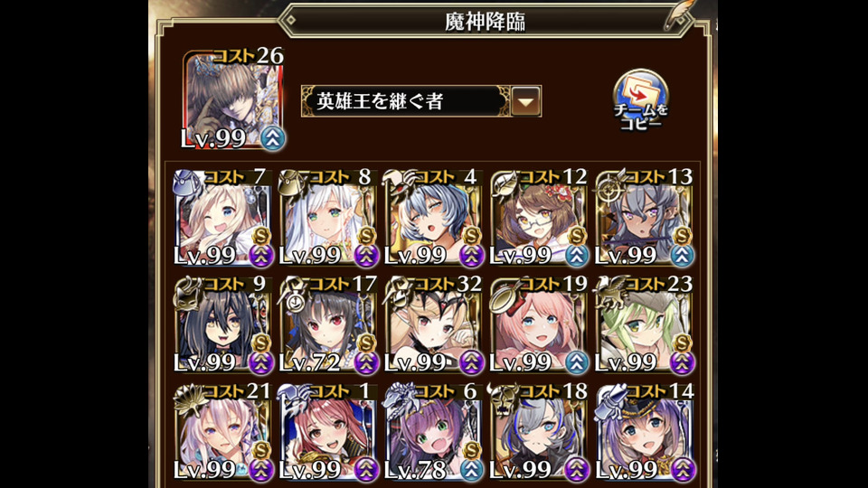Tap blue awakening badge on cost 13 unit
Viewport: 868px width, 488px height.
click(x=682, y=255)
